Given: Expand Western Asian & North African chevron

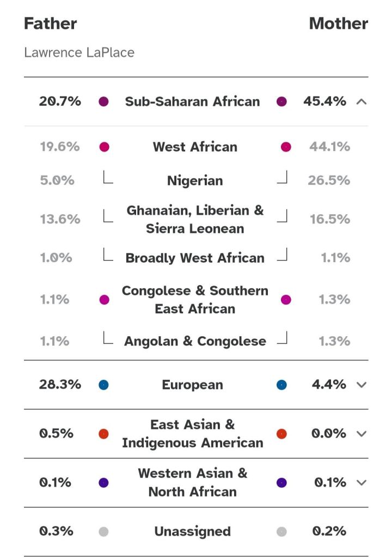Looking at the screenshot, I should point(361,483).
